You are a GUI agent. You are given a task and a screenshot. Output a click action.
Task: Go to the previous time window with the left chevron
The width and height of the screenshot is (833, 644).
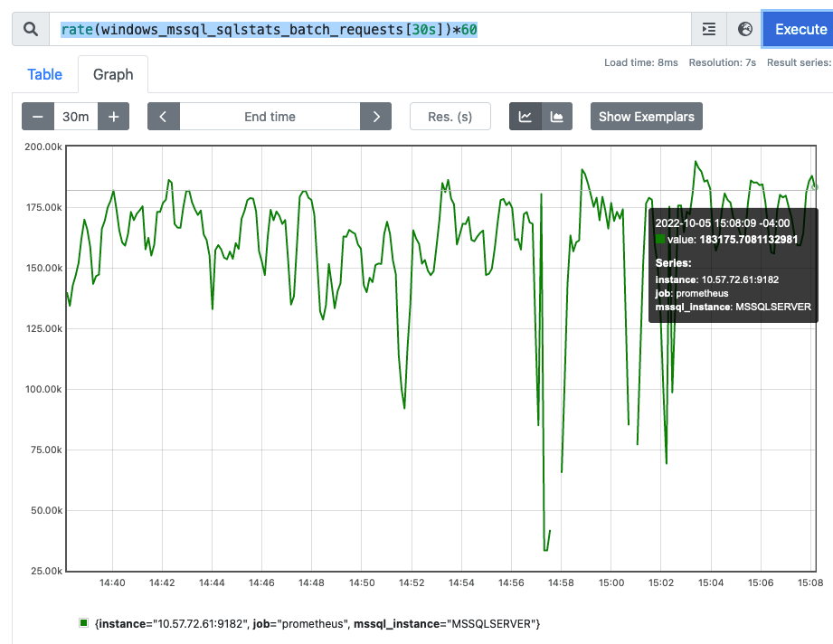(164, 117)
